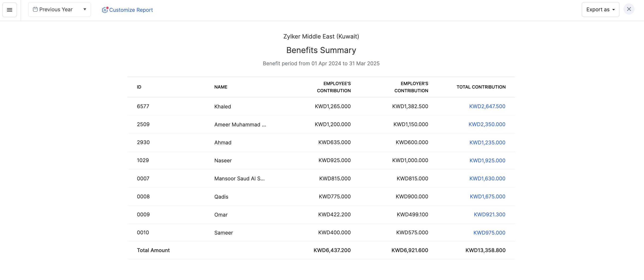Click Ahmad's total contribution KWD1,235.000
The image size is (644, 280).
pos(487,142)
